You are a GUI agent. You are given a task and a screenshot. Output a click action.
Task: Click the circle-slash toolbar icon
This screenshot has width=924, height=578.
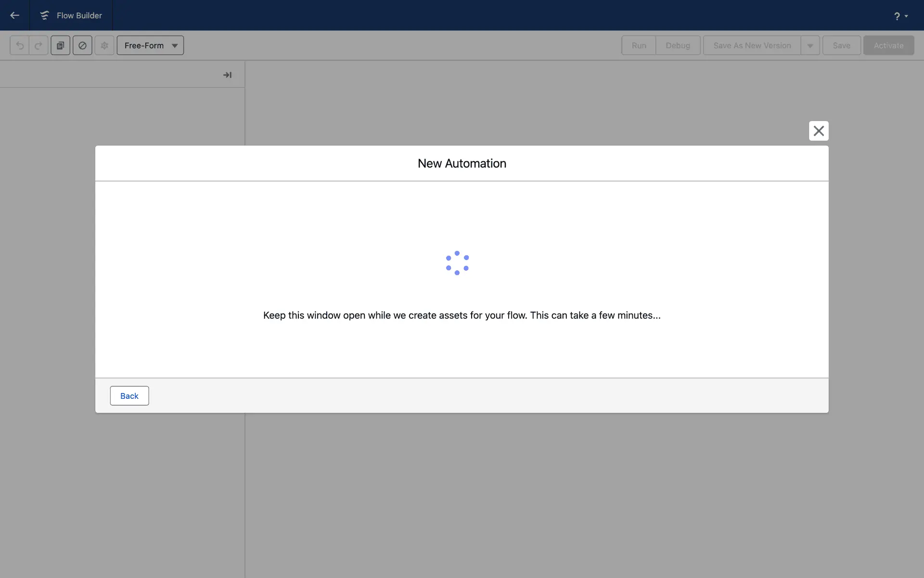click(x=82, y=46)
